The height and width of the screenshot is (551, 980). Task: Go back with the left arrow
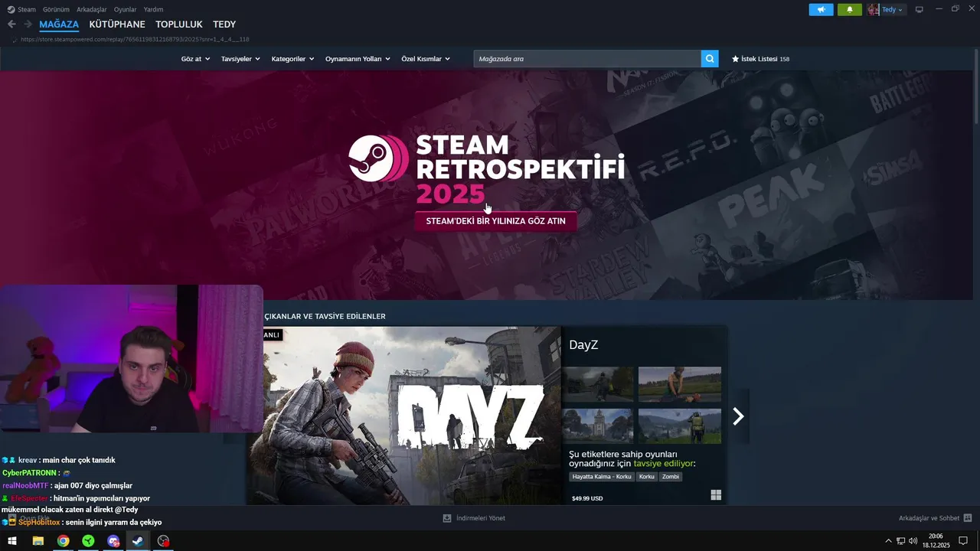[11, 24]
